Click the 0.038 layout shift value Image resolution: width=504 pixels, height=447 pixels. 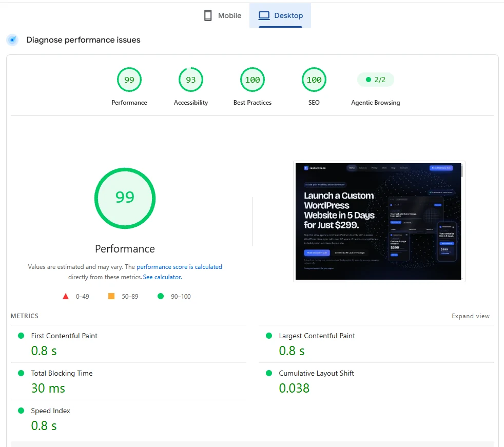294,388
